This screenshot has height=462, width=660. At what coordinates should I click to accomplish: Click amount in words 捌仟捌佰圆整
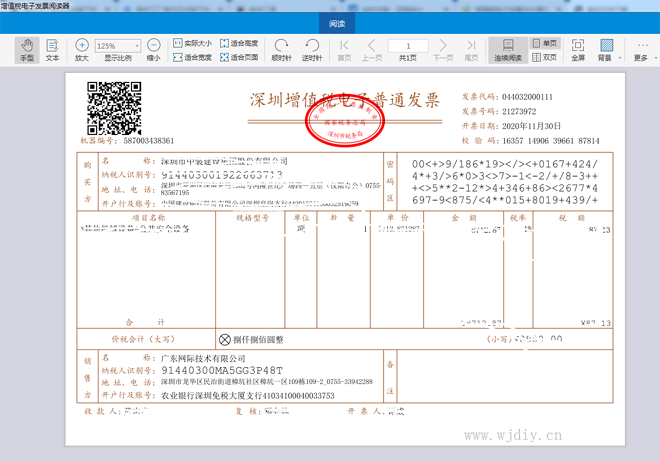pos(258,340)
